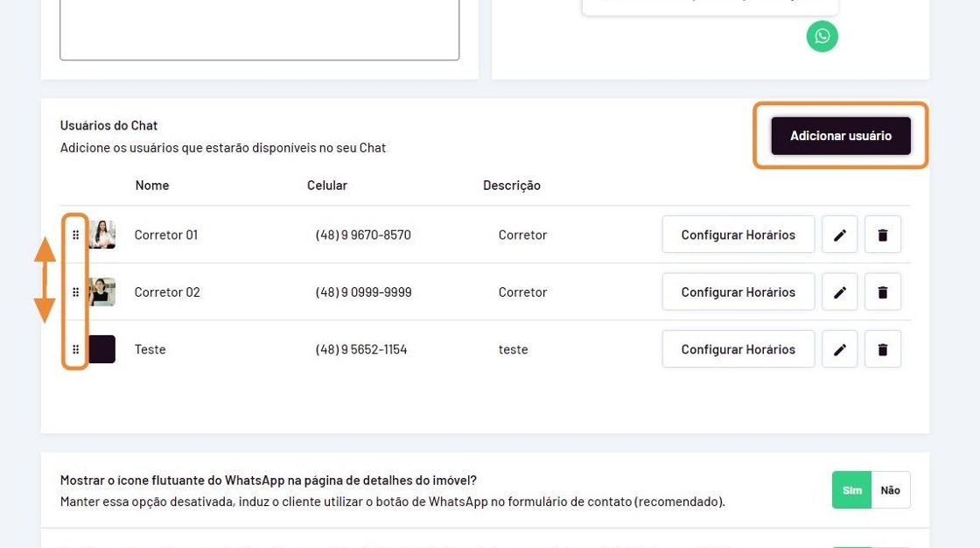The height and width of the screenshot is (548, 980).
Task: Delete Corretor 02 using trash icon
Action: [882, 292]
